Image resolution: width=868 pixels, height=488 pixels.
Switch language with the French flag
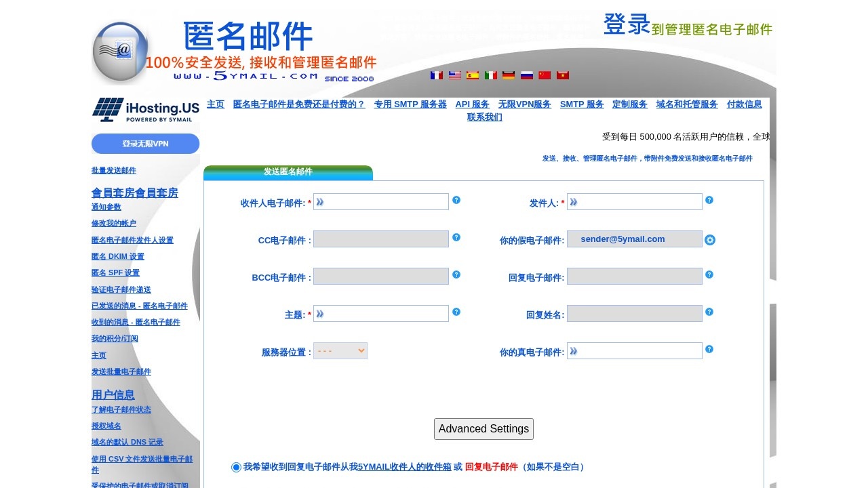436,75
